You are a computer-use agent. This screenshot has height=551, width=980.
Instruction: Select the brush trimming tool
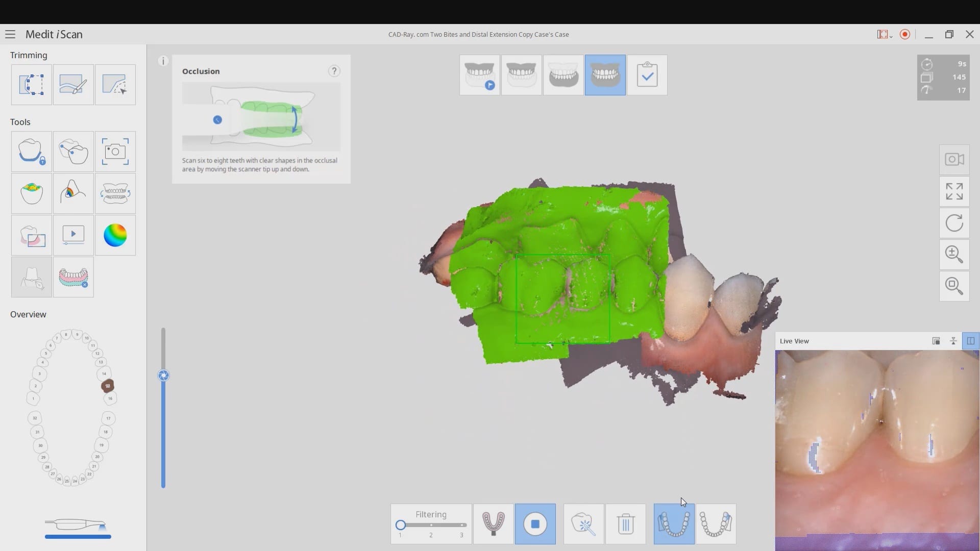[x=73, y=85]
